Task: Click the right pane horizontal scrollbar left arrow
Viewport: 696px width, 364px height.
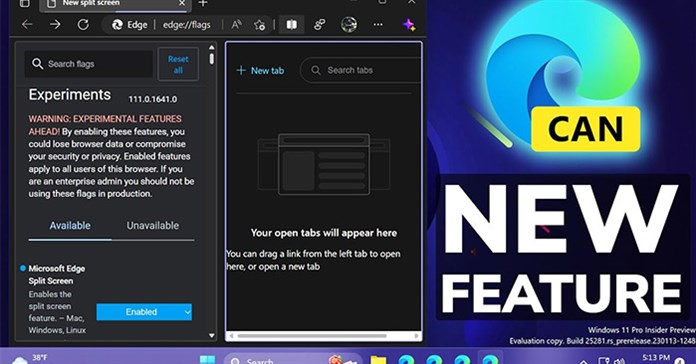Action: click(x=231, y=336)
